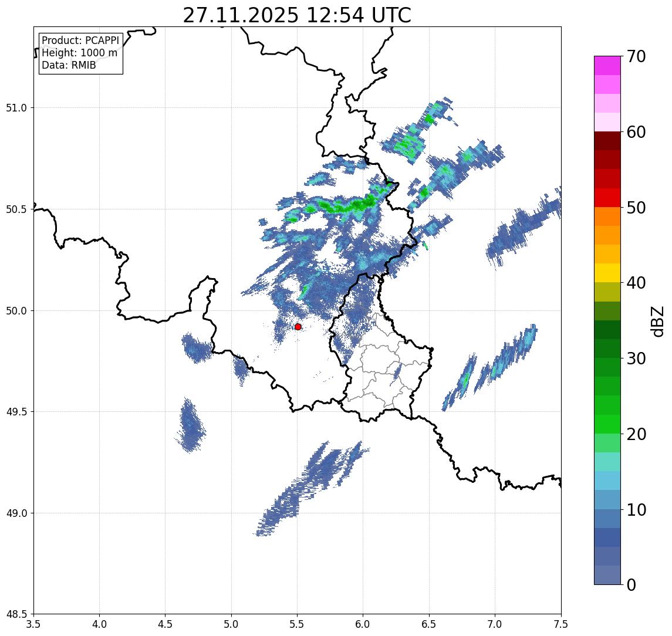This screenshot has height=636, width=672.
Task: Click the "Height: 1000 m" legend line
Action: (79, 53)
